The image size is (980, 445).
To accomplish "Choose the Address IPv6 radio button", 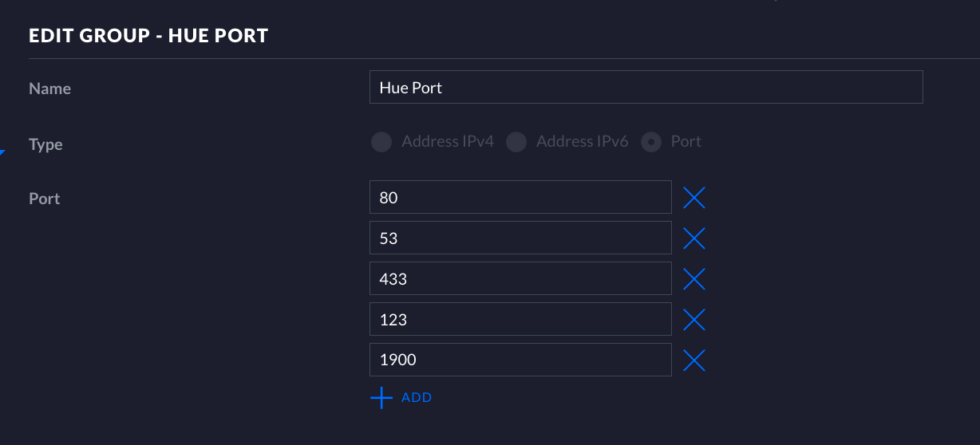I will point(516,143).
